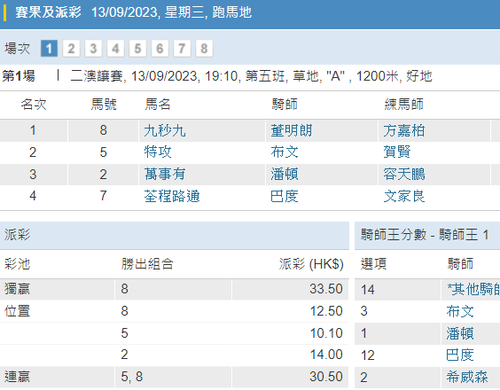Open 希威森 in jockey challenge panel
The height and width of the screenshot is (390, 500).
tap(467, 377)
